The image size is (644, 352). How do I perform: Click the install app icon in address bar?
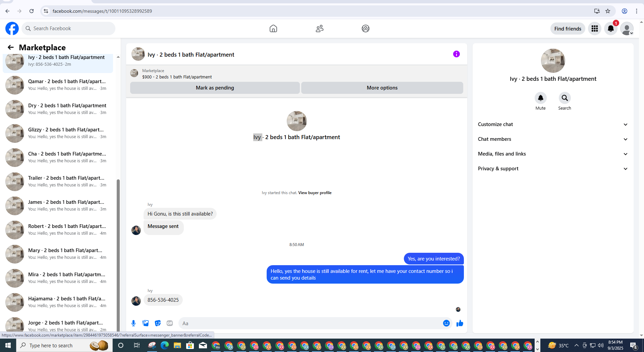[597, 11]
